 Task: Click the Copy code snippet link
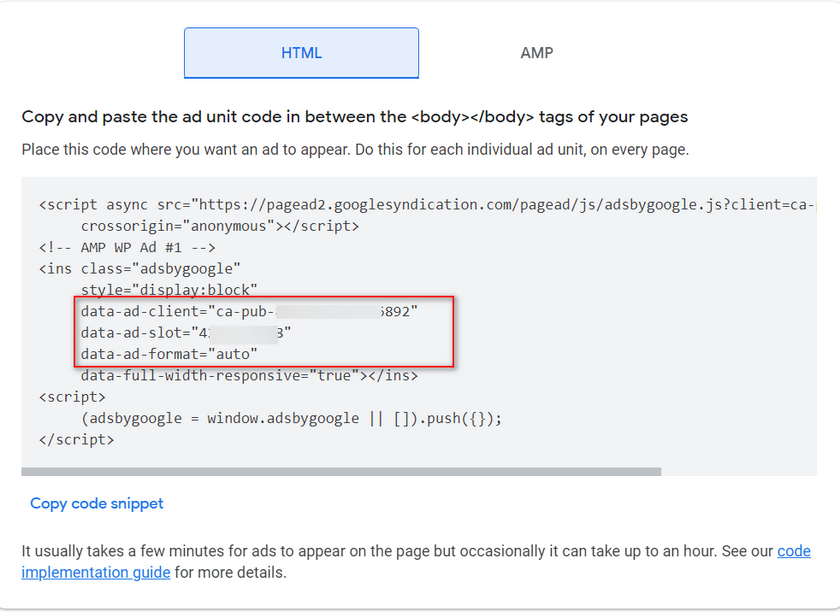[x=96, y=503]
